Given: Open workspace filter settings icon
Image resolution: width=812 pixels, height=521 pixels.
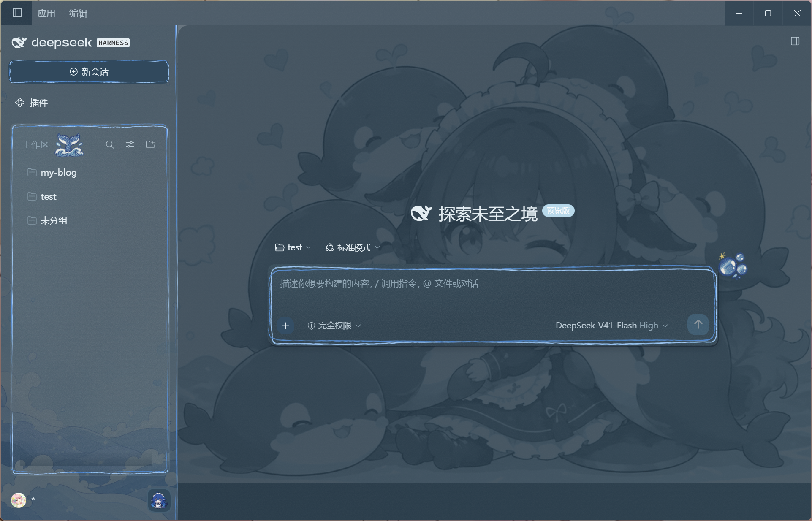Looking at the screenshot, I should coord(130,144).
